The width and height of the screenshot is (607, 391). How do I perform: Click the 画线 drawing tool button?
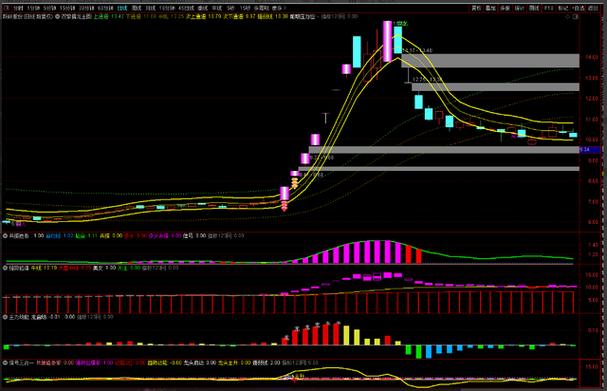click(534, 8)
